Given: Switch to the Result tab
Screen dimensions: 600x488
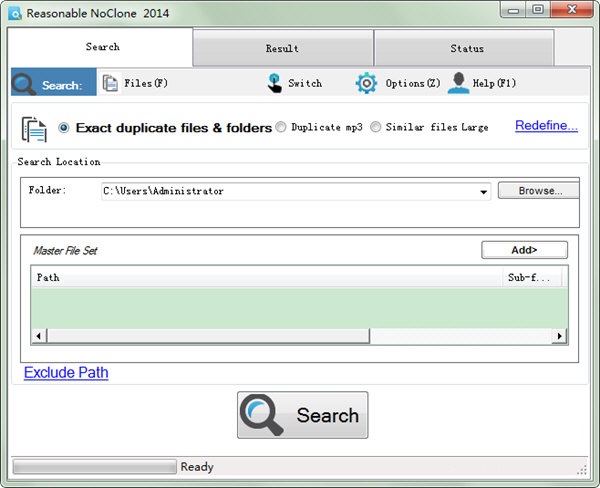Looking at the screenshot, I should [283, 48].
